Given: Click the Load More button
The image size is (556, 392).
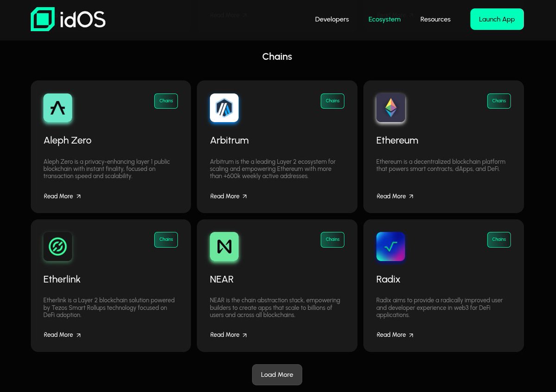Looking at the screenshot, I should point(277,374).
